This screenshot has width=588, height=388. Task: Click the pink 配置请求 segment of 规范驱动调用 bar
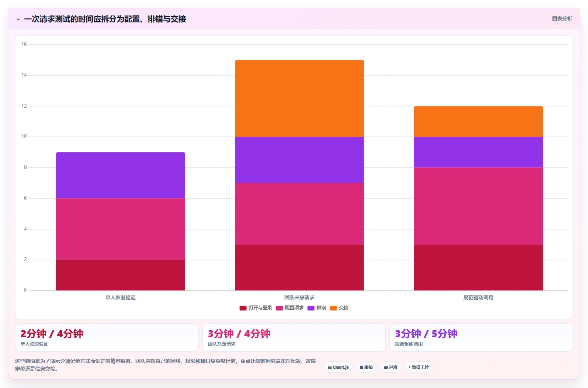(x=478, y=206)
